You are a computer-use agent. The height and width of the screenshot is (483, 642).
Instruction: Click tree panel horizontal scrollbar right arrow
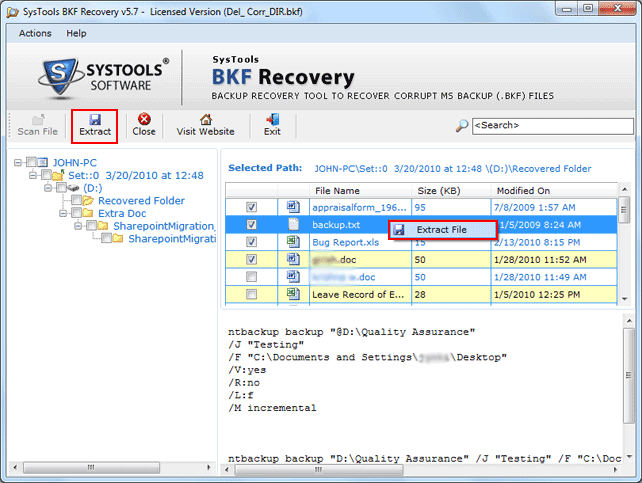[208, 467]
